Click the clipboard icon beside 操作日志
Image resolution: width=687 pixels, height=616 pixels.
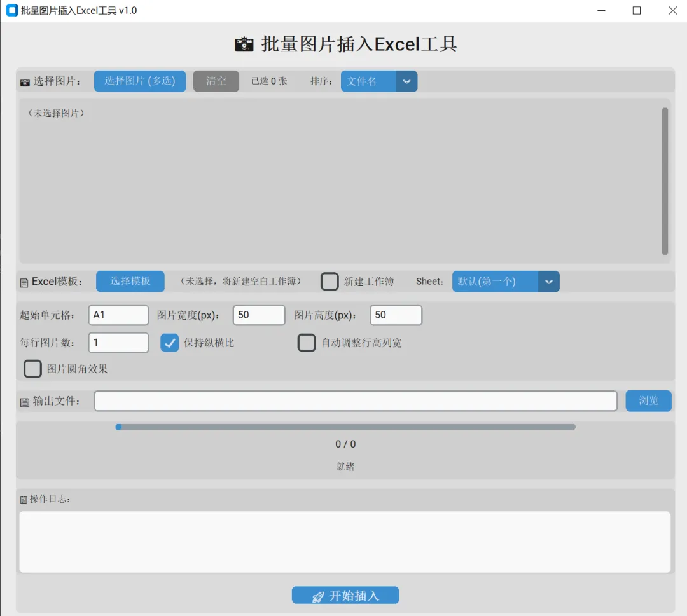coord(24,500)
